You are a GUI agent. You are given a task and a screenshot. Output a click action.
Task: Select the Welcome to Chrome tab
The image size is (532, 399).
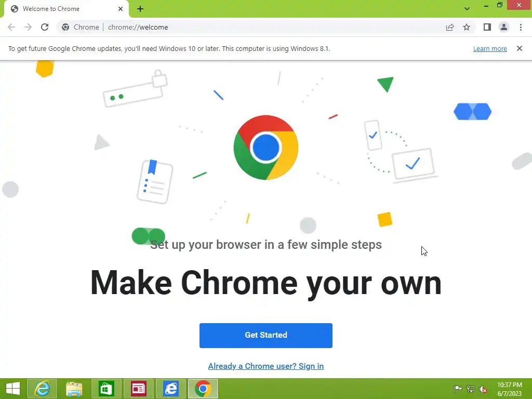[66, 9]
